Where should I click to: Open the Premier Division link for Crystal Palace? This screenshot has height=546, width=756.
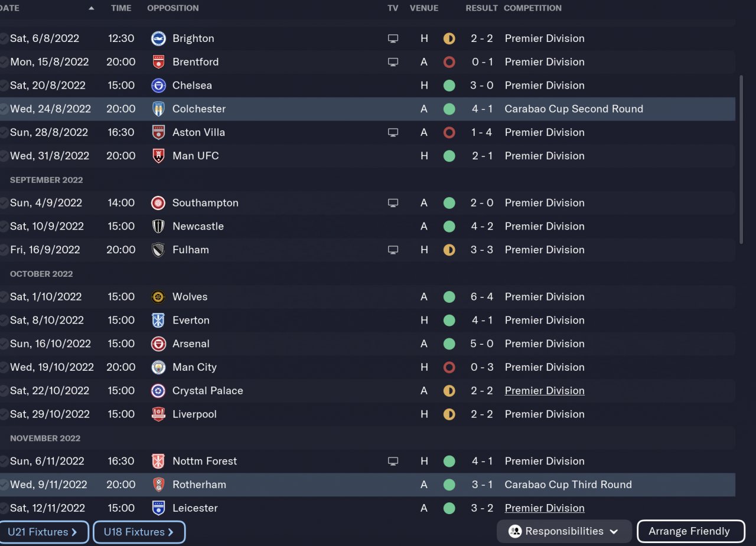click(x=544, y=391)
